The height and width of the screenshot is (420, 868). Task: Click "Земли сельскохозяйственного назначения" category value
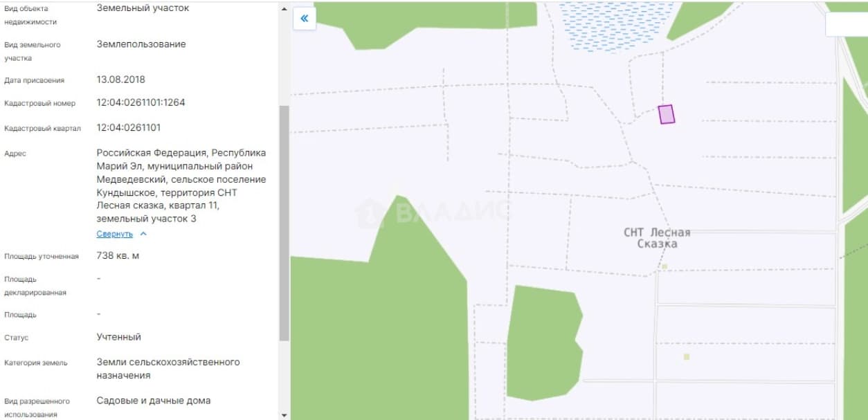coord(168,369)
